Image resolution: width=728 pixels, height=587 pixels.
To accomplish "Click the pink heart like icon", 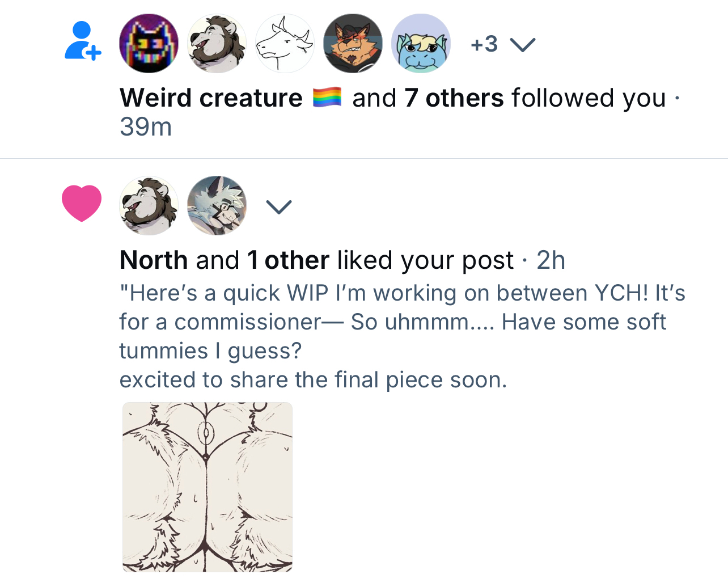I will click(82, 202).
